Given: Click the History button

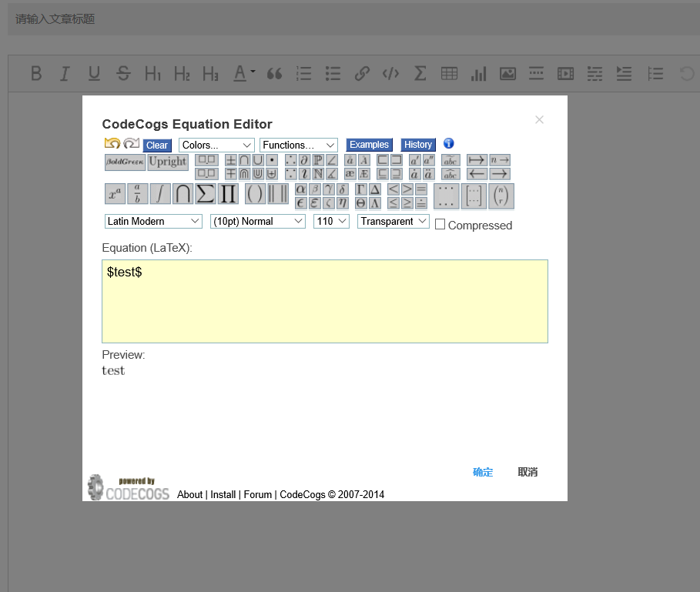Looking at the screenshot, I should tap(418, 145).
